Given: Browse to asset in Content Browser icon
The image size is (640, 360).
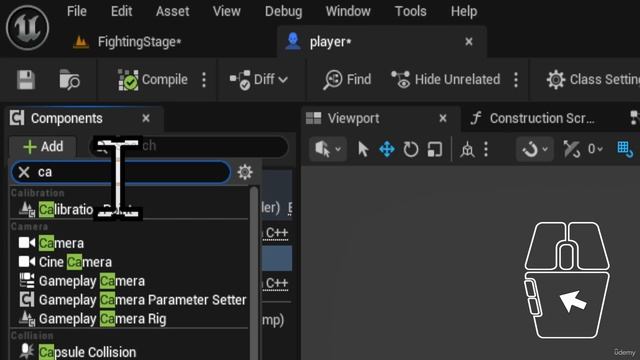Looking at the screenshot, I should 69,79.
